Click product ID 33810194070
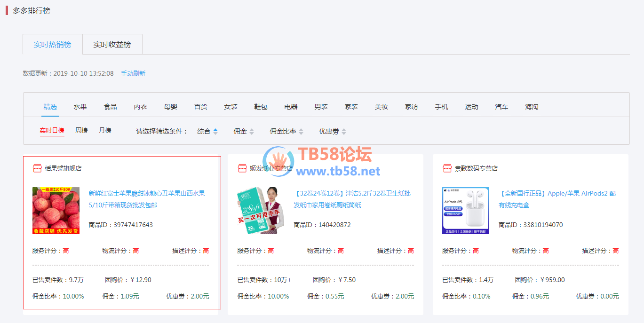The image size is (644, 323). (x=543, y=225)
